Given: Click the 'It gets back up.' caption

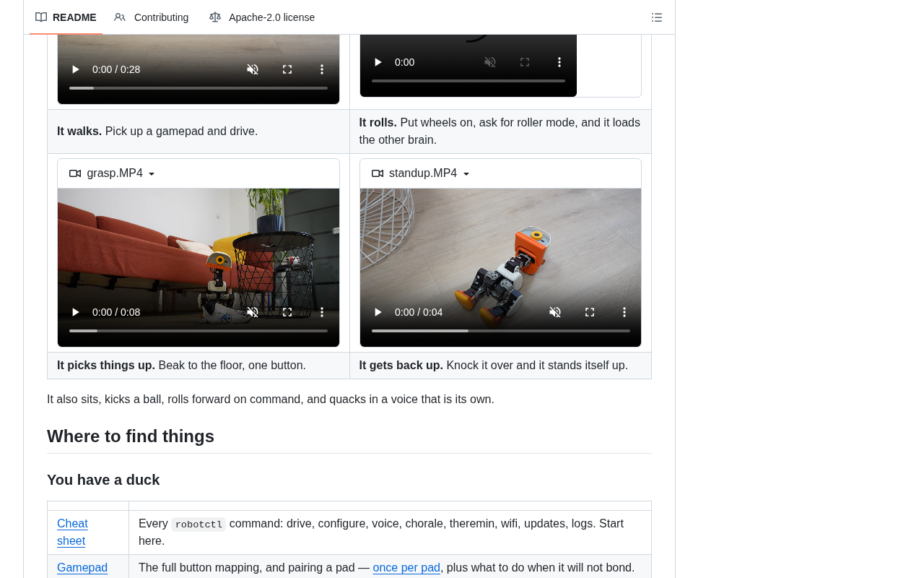Looking at the screenshot, I should click(401, 366).
